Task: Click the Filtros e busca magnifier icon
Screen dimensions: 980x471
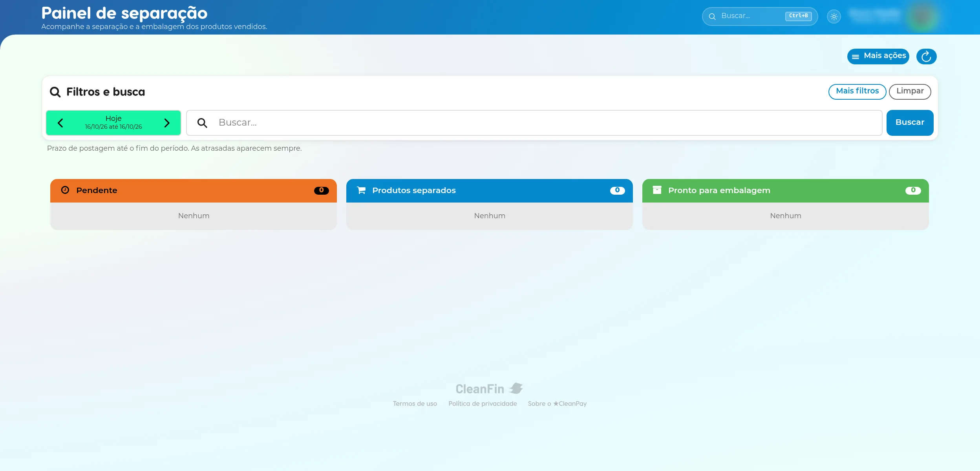Action: 55,92
